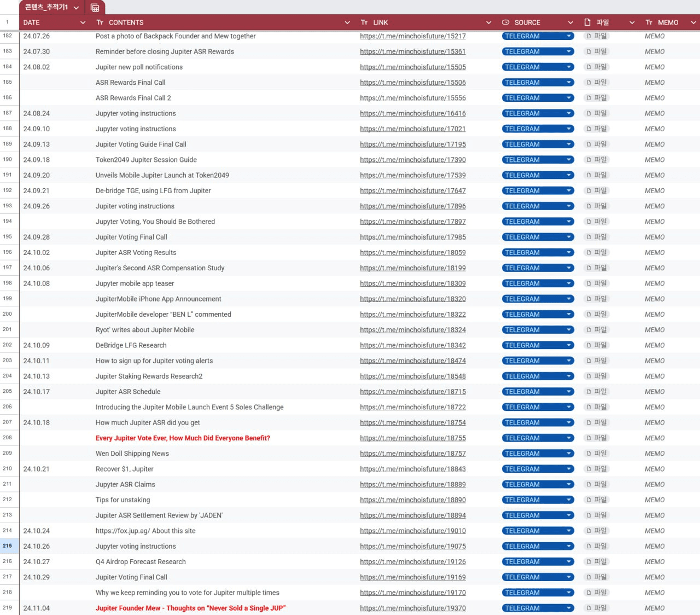Open MEMO column filter dropdown
This screenshot has height=615, width=700.
click(693, 22)
